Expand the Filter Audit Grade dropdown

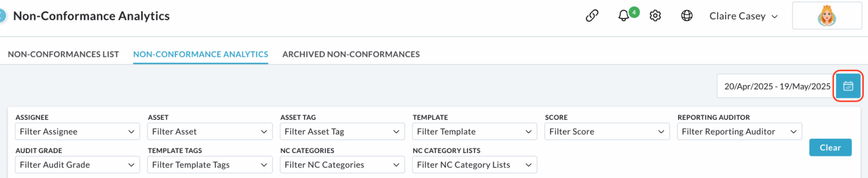[77, 165]
